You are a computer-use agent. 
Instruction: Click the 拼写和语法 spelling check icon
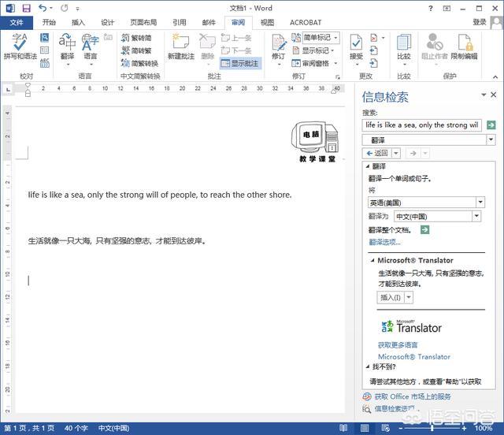click(x=20, y=46)
